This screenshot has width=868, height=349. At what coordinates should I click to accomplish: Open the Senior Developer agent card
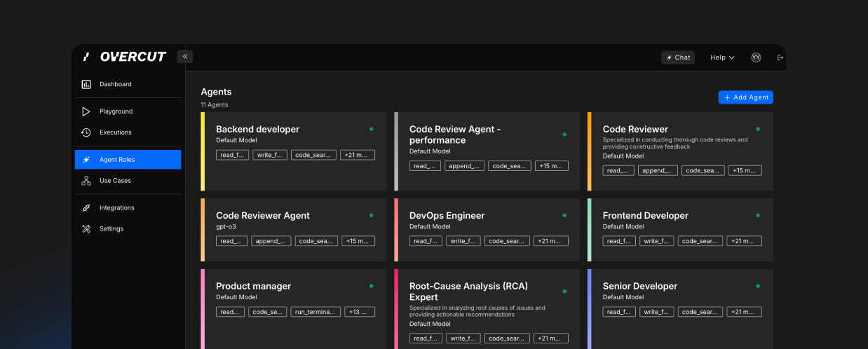point(680,309)
